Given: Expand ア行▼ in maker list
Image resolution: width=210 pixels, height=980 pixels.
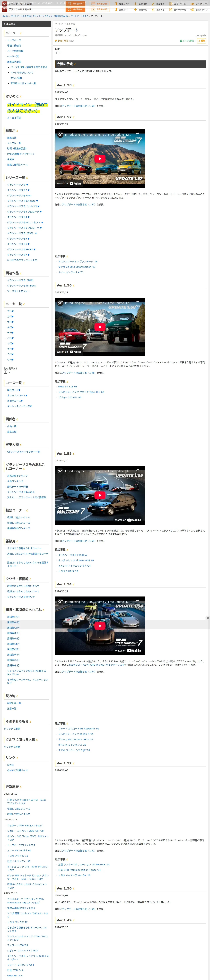Looking at the screenshot, I should coord(10,311).
